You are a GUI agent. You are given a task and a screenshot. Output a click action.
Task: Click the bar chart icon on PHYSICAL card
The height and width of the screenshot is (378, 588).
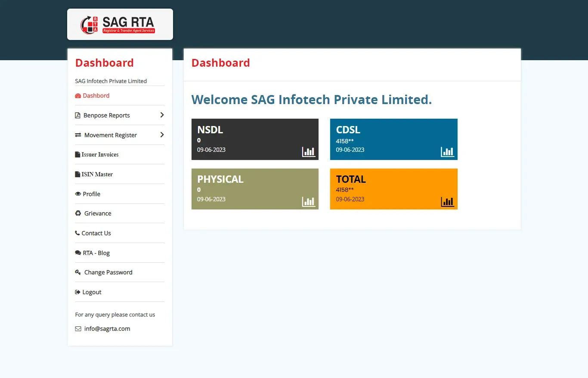[309, 201]
